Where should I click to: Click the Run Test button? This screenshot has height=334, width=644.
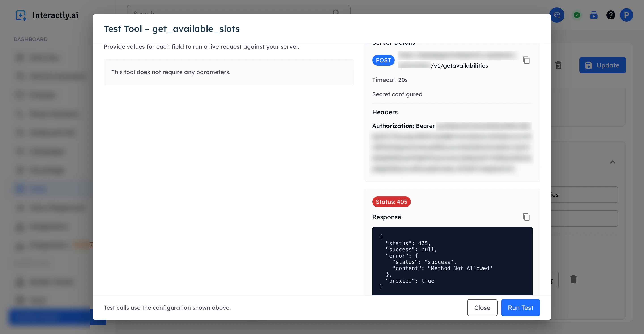pos(520,307)
